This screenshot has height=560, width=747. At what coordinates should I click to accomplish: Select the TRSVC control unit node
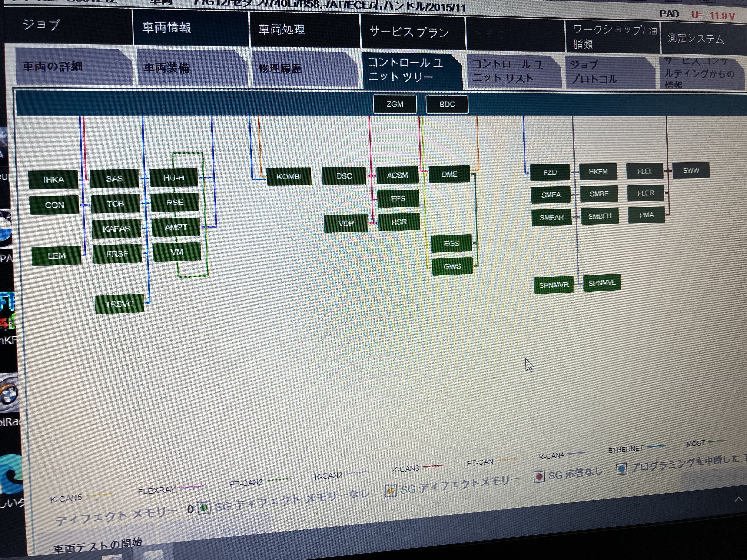pyautogui.click(x=119, y=304)
